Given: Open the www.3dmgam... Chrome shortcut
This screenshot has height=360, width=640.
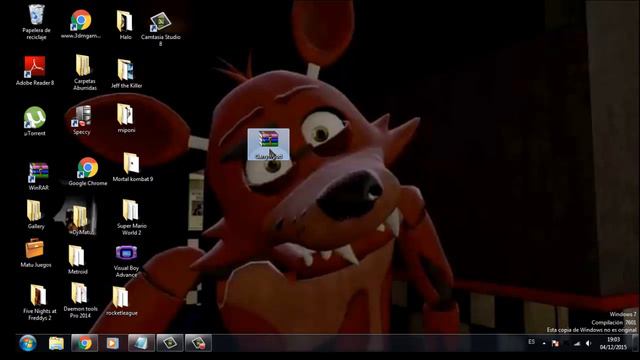Looking at the screenshot, I should tap(81, 24).
